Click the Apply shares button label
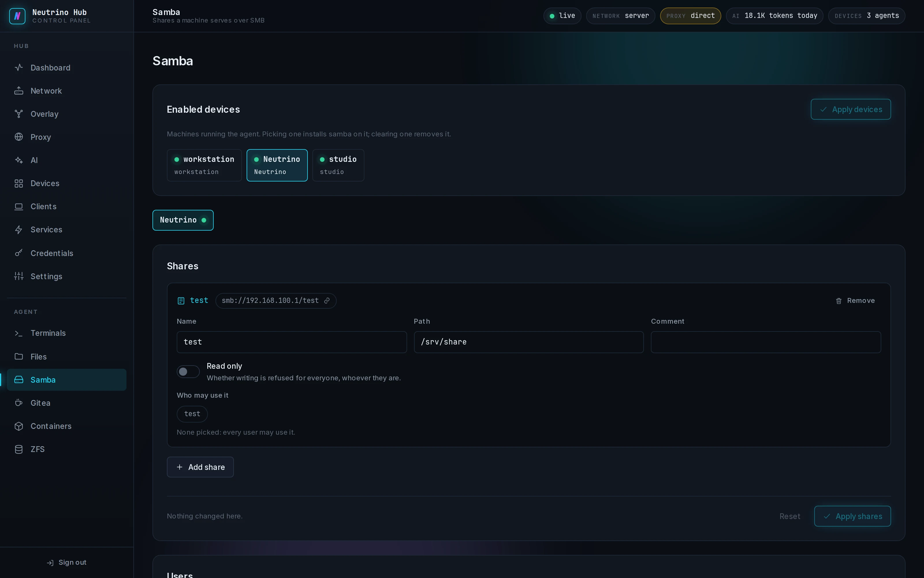The image size is (924, 578). coord(859,516)
